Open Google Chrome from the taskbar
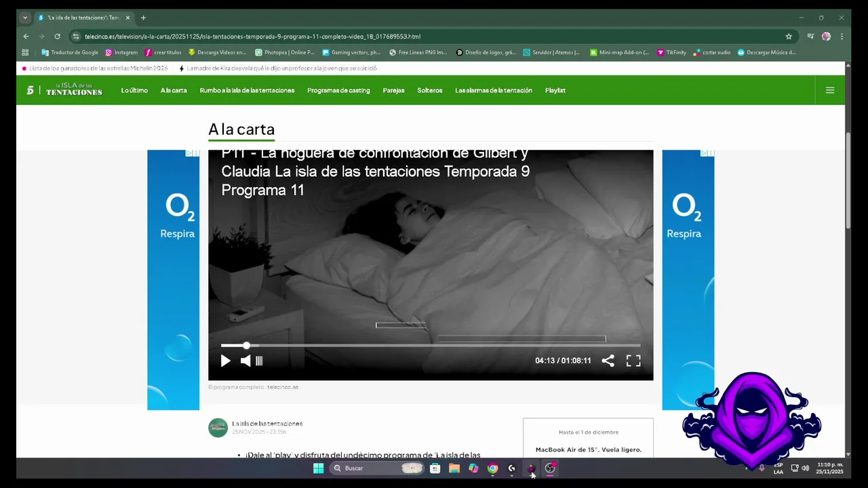 click(x=493, y=468)
